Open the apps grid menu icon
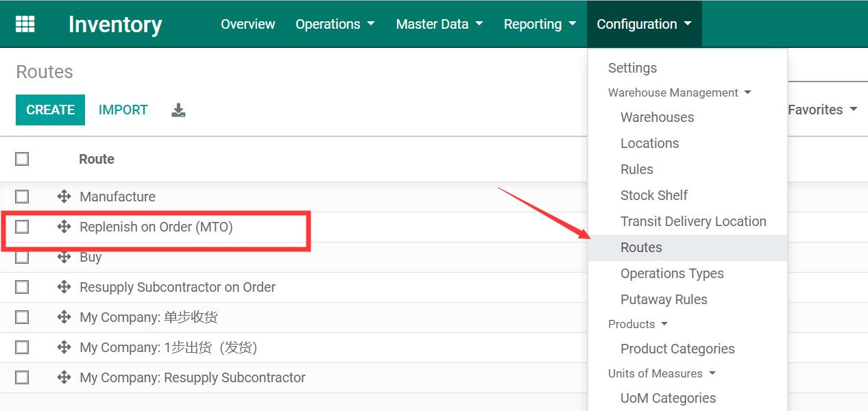This screenshot has height=411, width=868. pyautogui.click(x=25, y=24)
